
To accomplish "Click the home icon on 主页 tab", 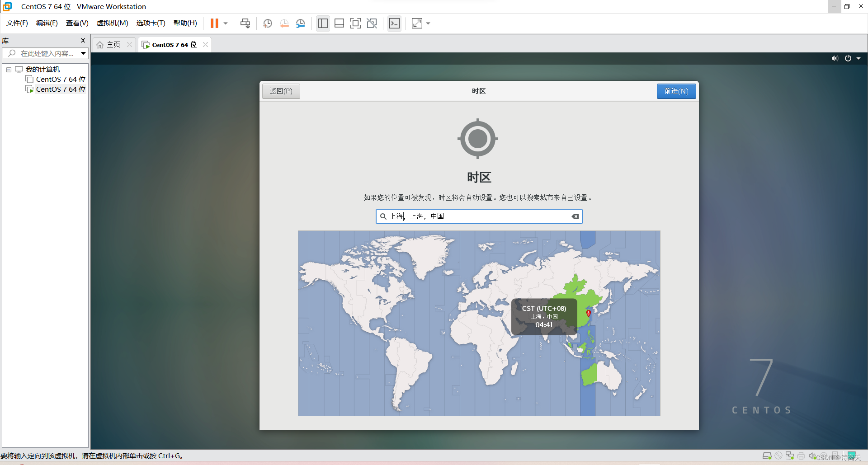I will 100,45.
